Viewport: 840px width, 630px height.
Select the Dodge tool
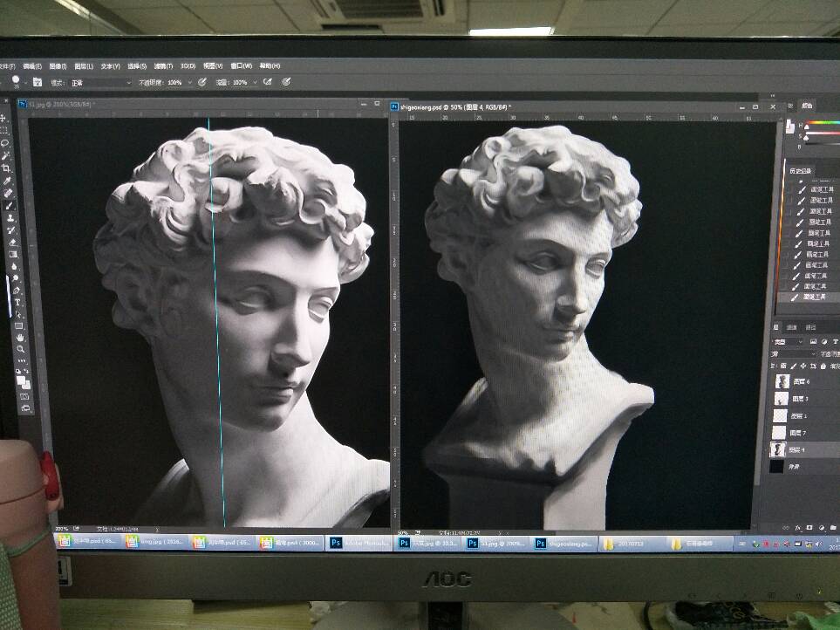(16, 277)
